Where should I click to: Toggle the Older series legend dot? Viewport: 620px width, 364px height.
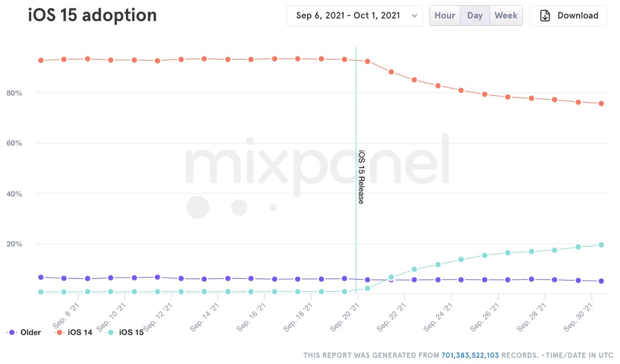click(11, 333)
